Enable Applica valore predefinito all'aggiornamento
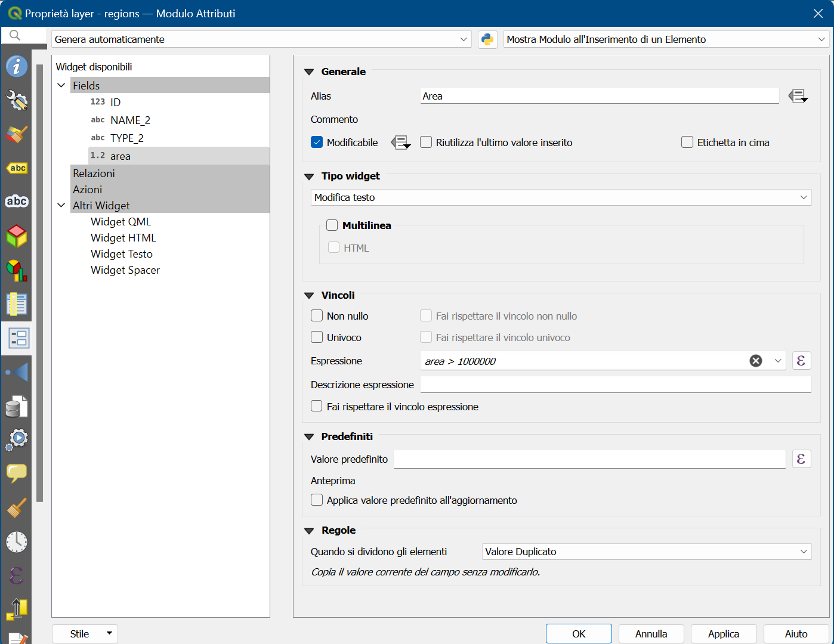This screenshot has height=644, width=834. point(317,500)
